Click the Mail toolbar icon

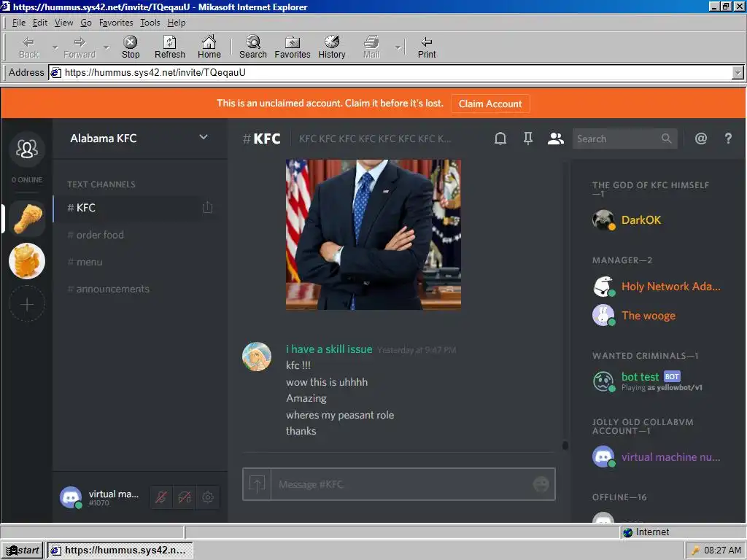[x=371, y=47]
